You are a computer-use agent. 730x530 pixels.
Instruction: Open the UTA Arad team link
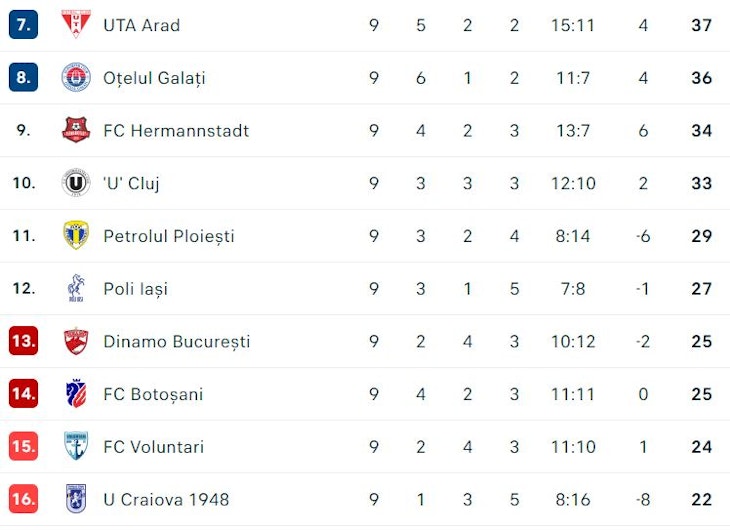coord(142,25)
